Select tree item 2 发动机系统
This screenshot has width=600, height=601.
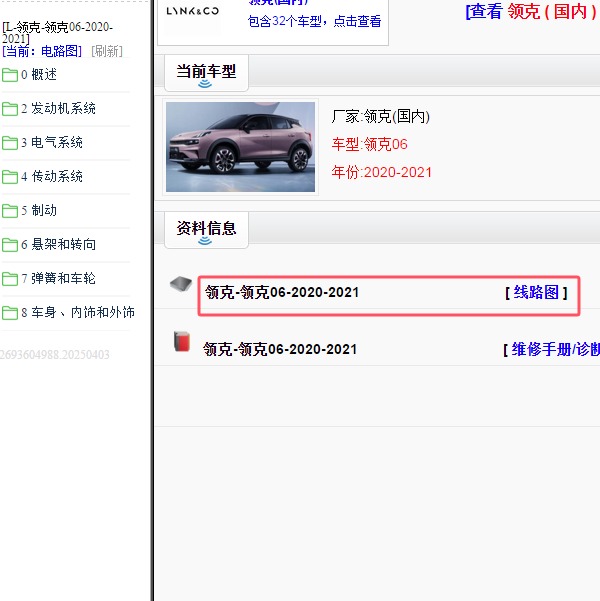click(58, 108)
